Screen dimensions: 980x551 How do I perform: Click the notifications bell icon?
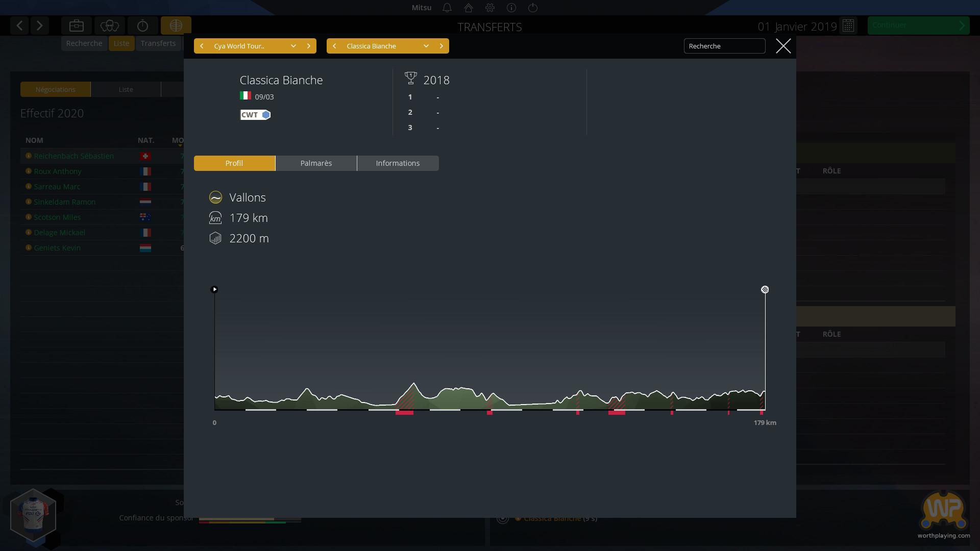(x=447, y=8)
